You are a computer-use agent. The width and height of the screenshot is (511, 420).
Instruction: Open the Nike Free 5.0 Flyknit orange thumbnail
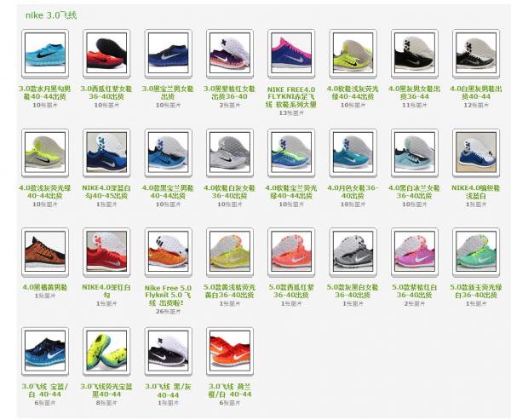click(x=168, y=251)
